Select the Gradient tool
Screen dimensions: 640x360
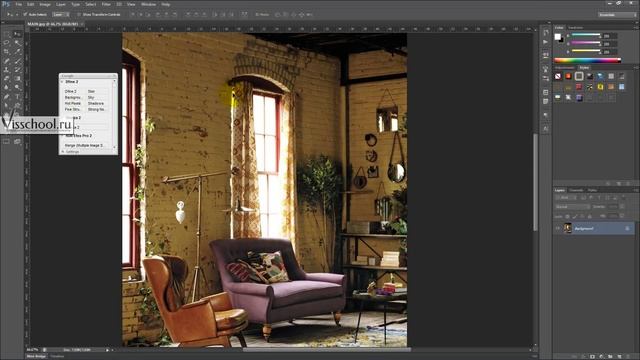tap(17, 78)
